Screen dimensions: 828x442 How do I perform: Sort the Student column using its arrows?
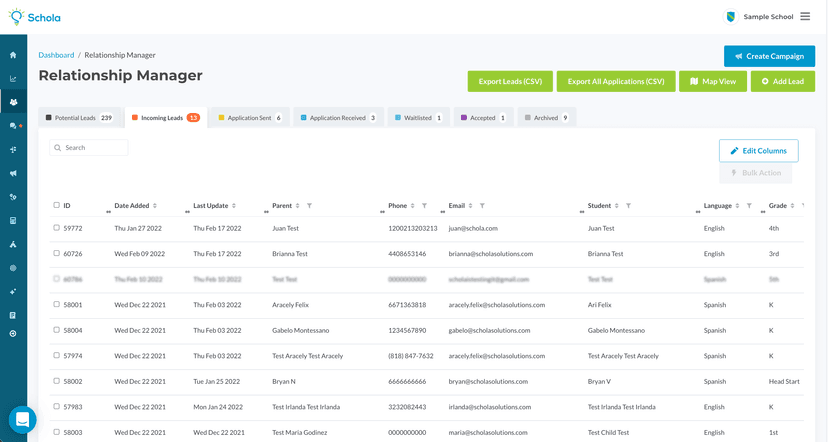[x=617, y=206]
